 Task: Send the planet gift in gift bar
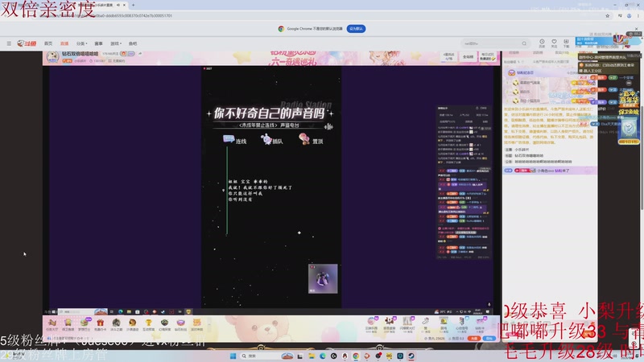pyautogui.click(x=371, y=323)
